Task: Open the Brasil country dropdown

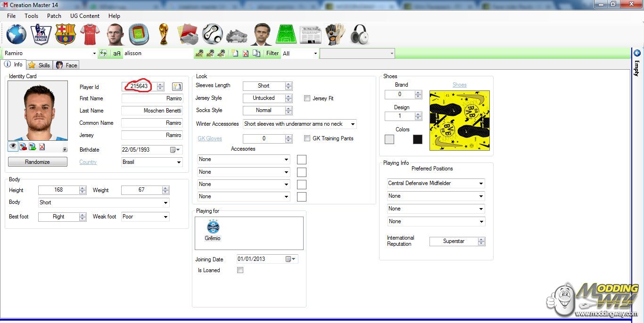Action: [x=179, y=162]
